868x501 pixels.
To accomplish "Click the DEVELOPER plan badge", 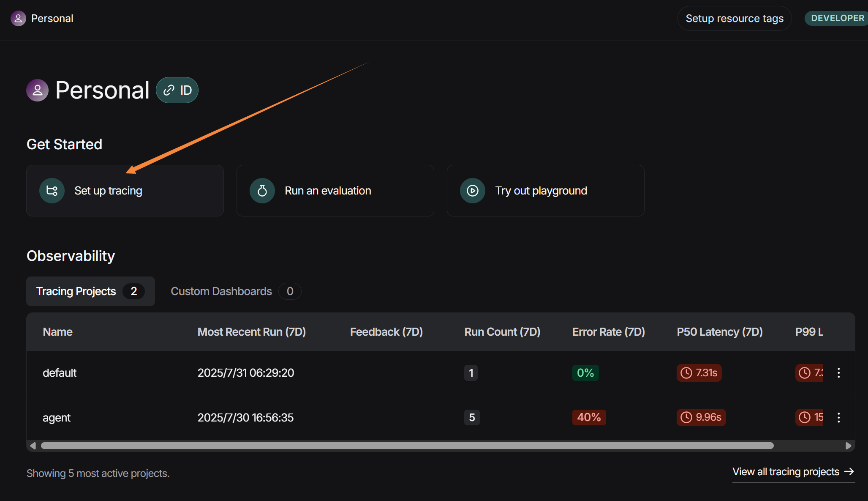I will (x=837, y=19).
